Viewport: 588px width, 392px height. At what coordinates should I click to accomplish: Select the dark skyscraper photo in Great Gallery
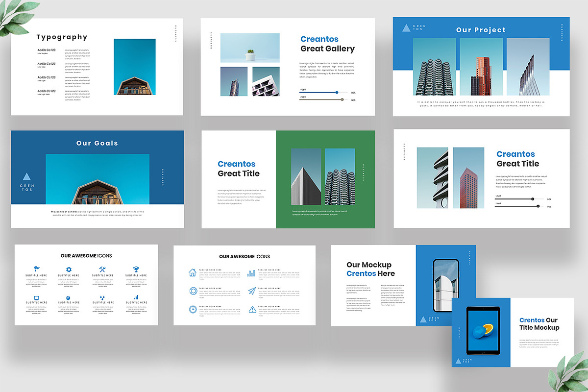pyautogui.click(x=234, y=81)
